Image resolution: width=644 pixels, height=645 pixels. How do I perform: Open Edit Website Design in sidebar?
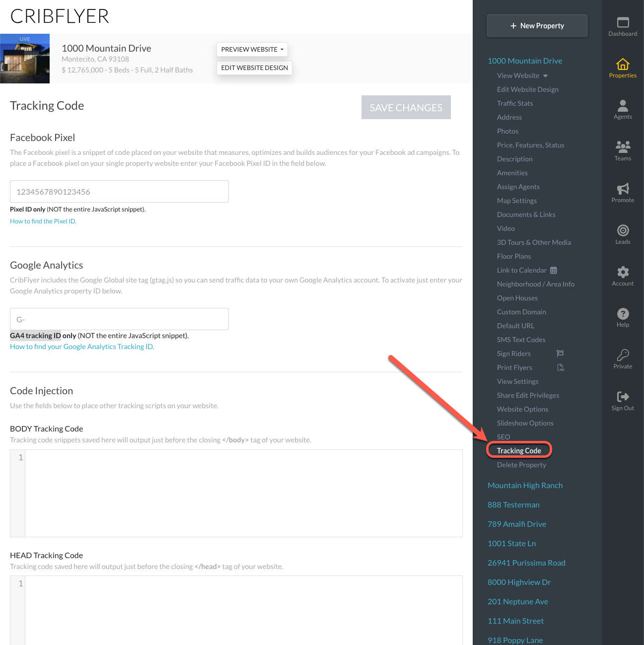tap(528, 89)
